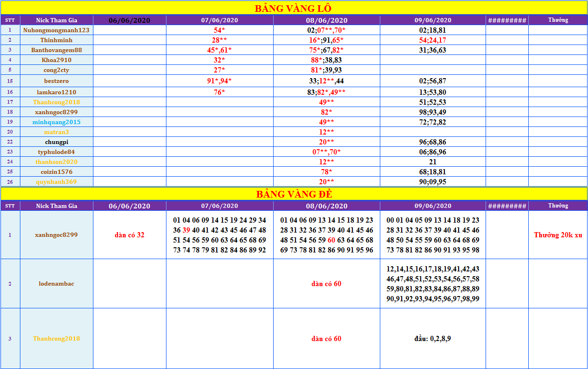Image resolution: width=588 pixels, height=369 pixels.
Task: Click the cell 90;09,95
Action: tap(433, 181)
